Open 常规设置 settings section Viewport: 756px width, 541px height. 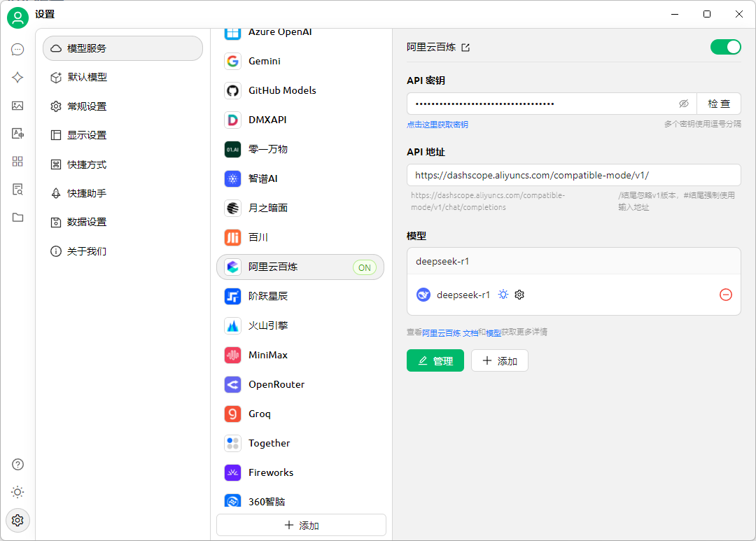click(123, 106)
